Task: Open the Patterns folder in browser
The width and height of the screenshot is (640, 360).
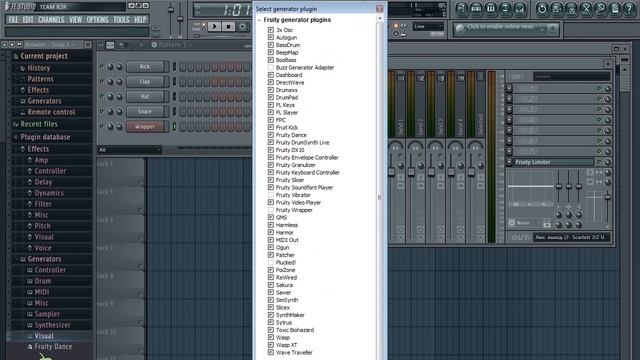Action: [40, 79]
